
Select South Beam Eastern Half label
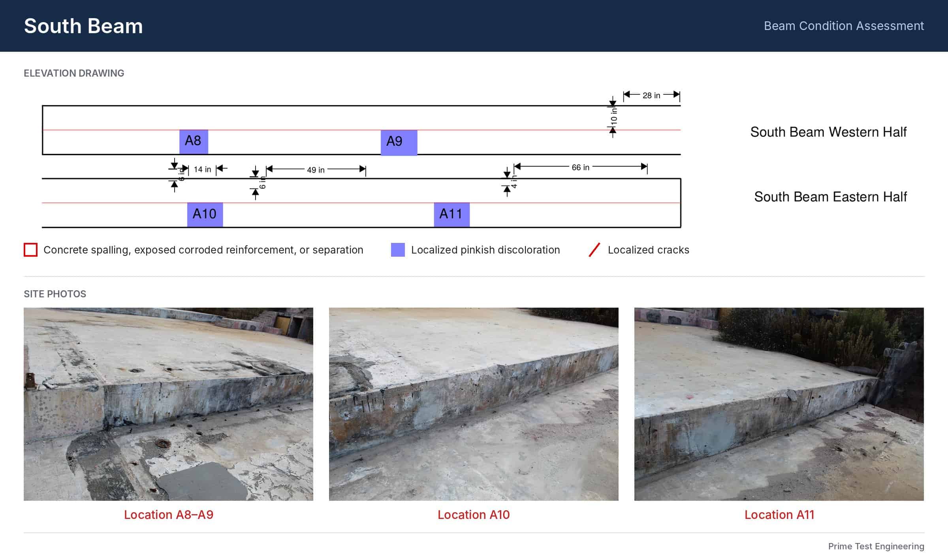(x=830, y=197)
